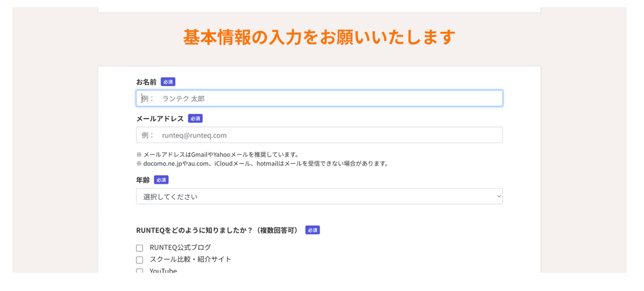
Task: Click the お名前 name input field
Action: (x=319, y=99)
